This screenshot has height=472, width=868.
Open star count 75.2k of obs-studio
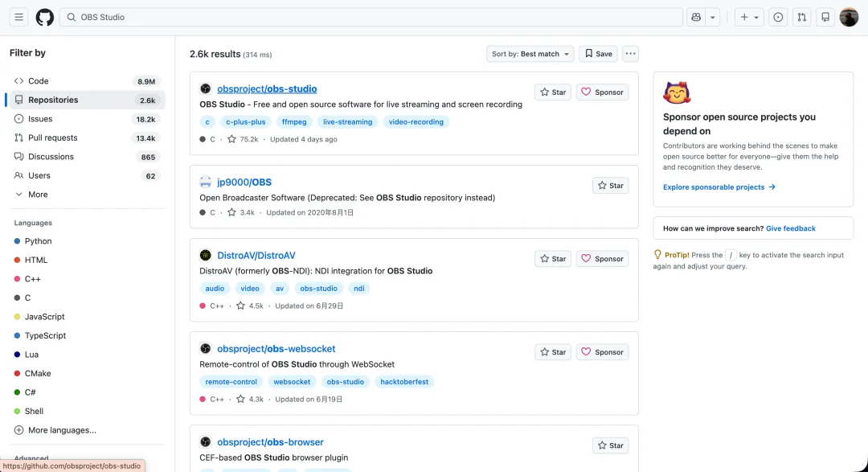click(x=243, y=139)
